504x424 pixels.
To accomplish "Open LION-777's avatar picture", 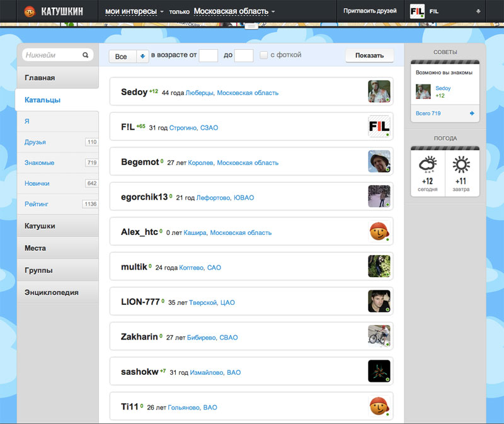I will (379, 301).
